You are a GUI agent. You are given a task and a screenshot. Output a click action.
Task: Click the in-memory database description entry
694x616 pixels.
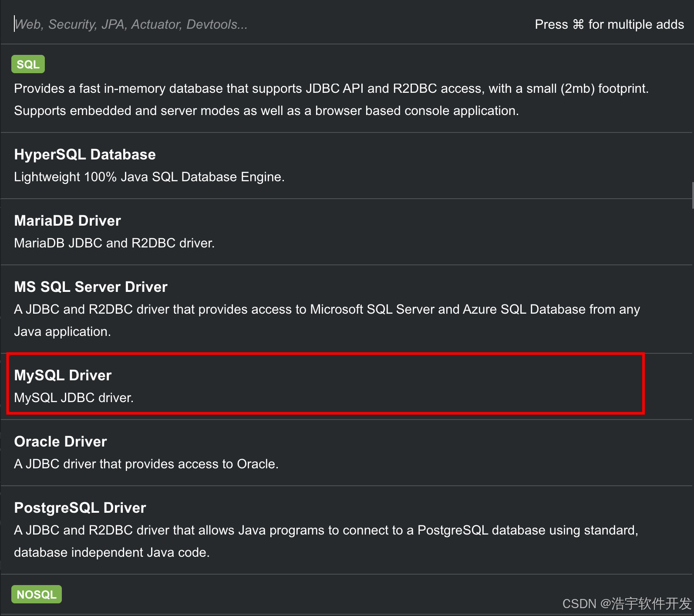[331, 99]
